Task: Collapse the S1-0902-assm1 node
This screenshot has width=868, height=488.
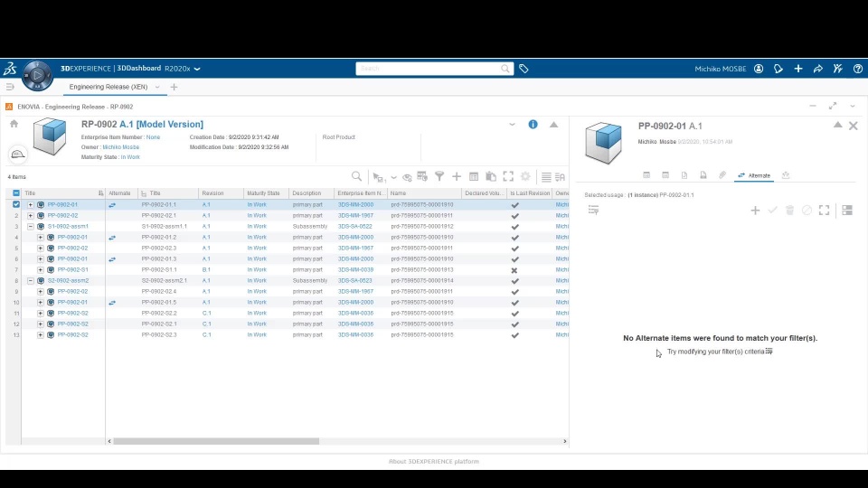Action: point(31,226)
